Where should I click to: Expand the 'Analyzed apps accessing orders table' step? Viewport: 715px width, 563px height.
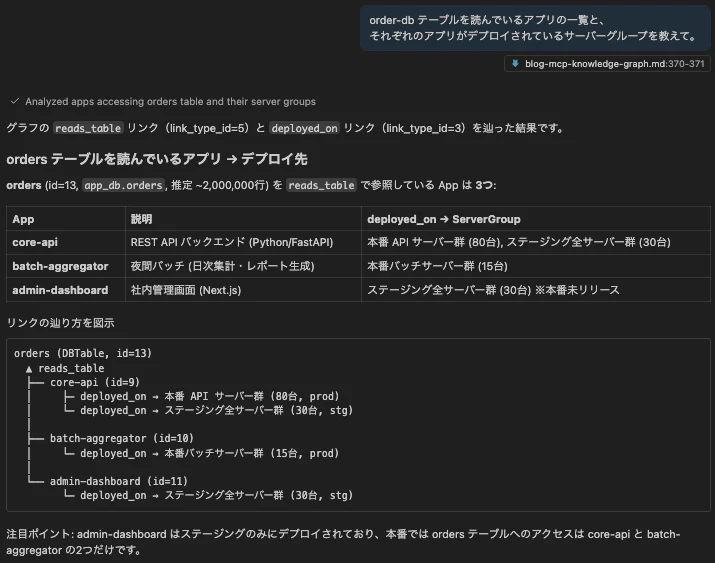[170, 101]
